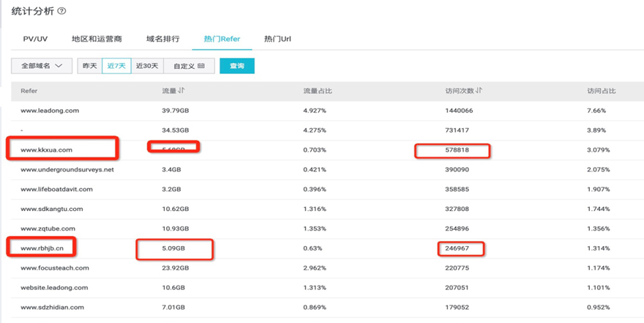The width and height of the screenshot is (644, 323).
Task: Open the 自定义 custom date range
Action: 189,66
